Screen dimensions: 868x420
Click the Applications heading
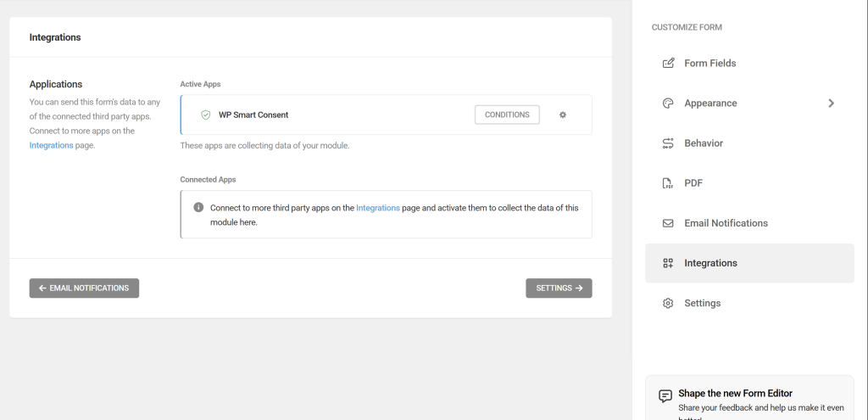pos(56,84)
